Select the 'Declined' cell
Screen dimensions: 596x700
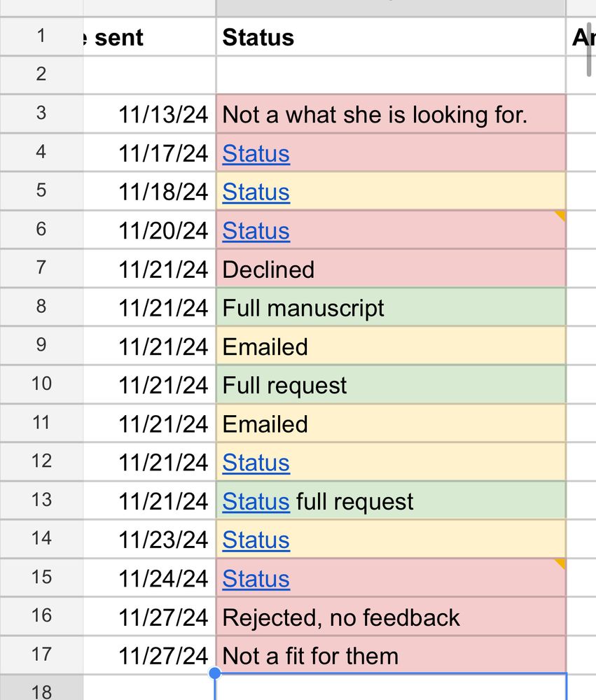coord(391,269)
